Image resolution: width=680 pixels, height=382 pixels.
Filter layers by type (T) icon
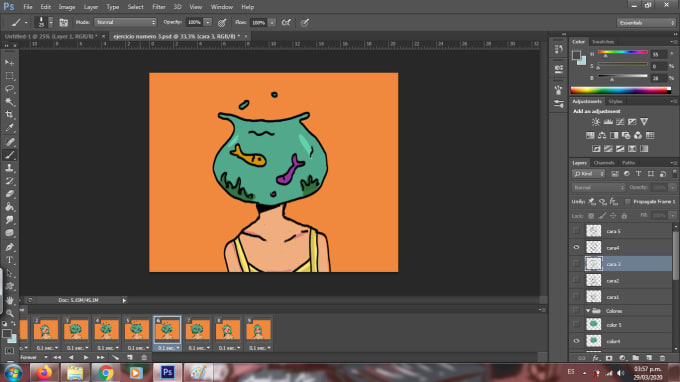coord(638,173)
